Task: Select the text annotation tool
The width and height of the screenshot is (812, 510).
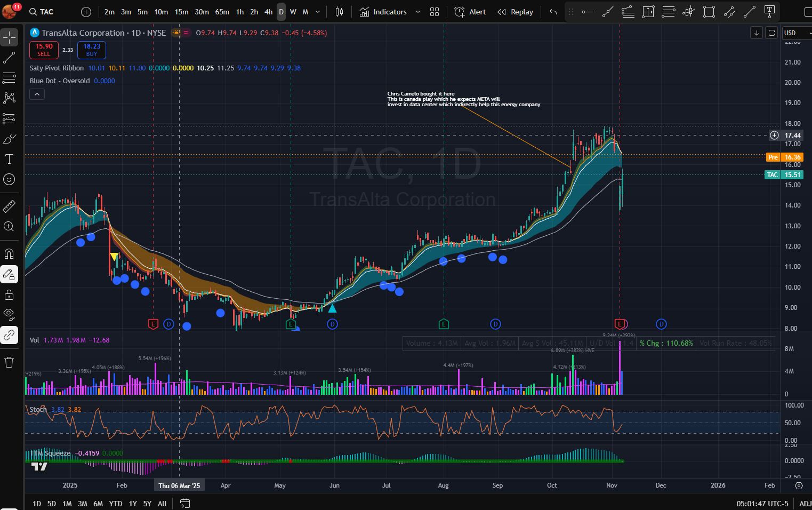Action: point(9,159)
